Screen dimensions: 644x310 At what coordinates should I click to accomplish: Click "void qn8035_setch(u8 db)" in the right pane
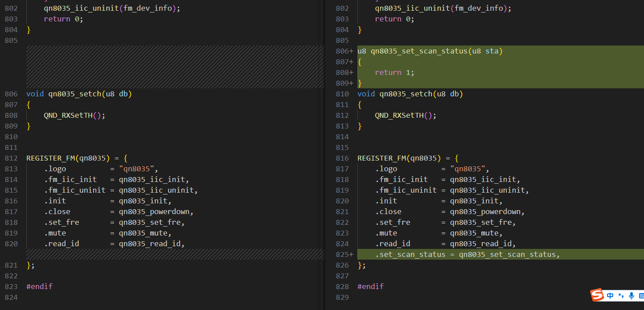click(410, 94)
